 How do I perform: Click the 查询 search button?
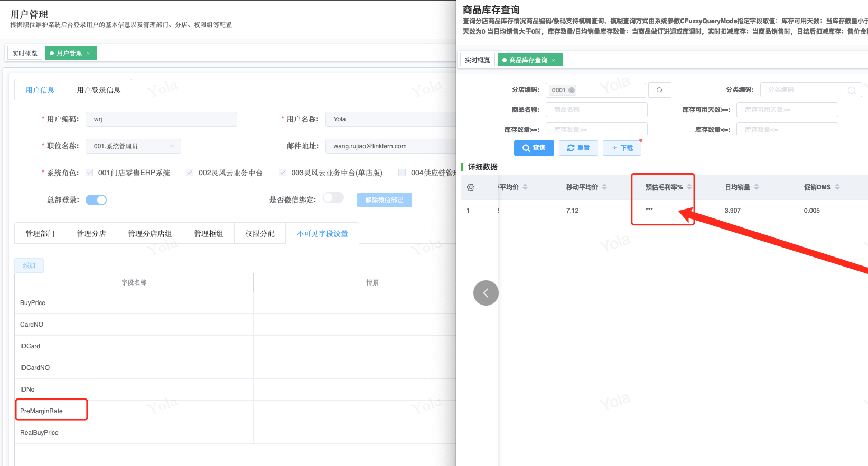pyautogui.click(x=534, y=148)
